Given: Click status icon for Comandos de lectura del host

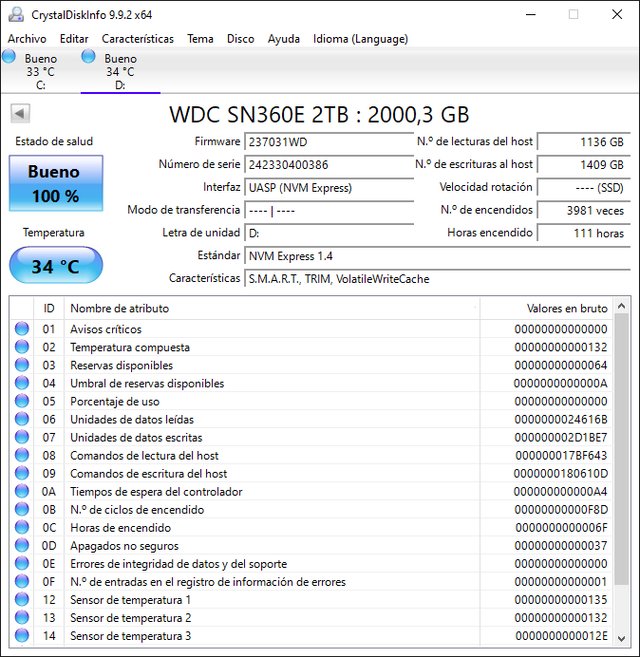Looking at the screenshot, I should (x=22, y=455).
